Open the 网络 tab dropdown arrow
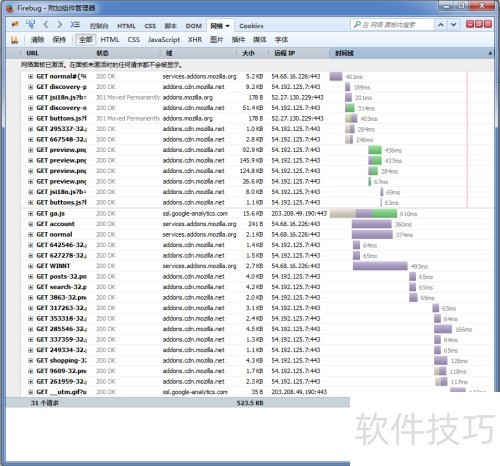Image resolution: width=500 pixels, height=466 pixels. [228, 26]
